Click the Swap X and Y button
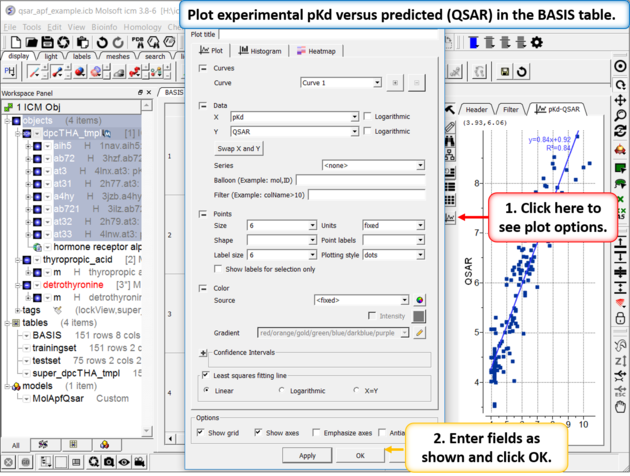 click(239, 148)
